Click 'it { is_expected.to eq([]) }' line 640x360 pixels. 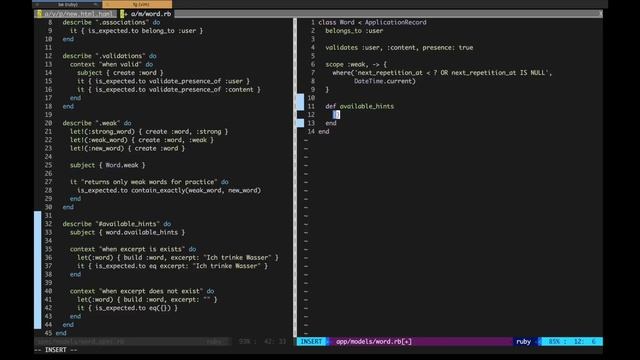point(127,308)
